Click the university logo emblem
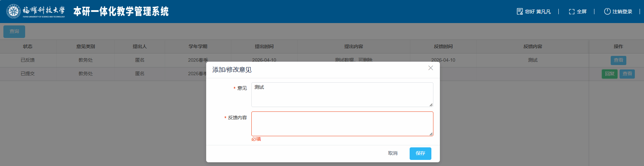Image resolution: width=644 pixels, height=166 pixels. 14,11
